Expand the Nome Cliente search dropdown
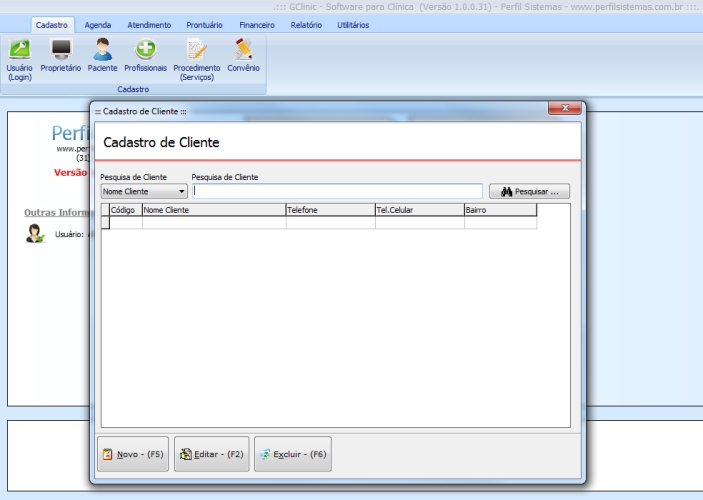Screen dimensions: 703x500 click(182, 191)
